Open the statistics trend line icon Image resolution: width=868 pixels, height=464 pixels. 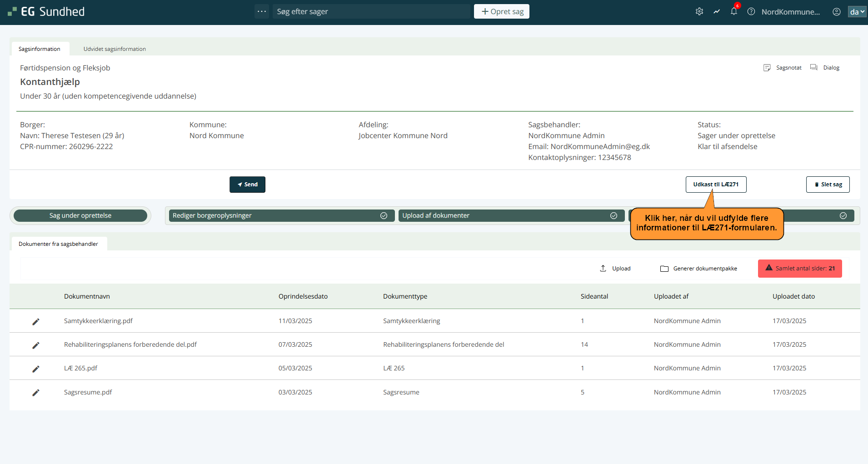[717, 12]
